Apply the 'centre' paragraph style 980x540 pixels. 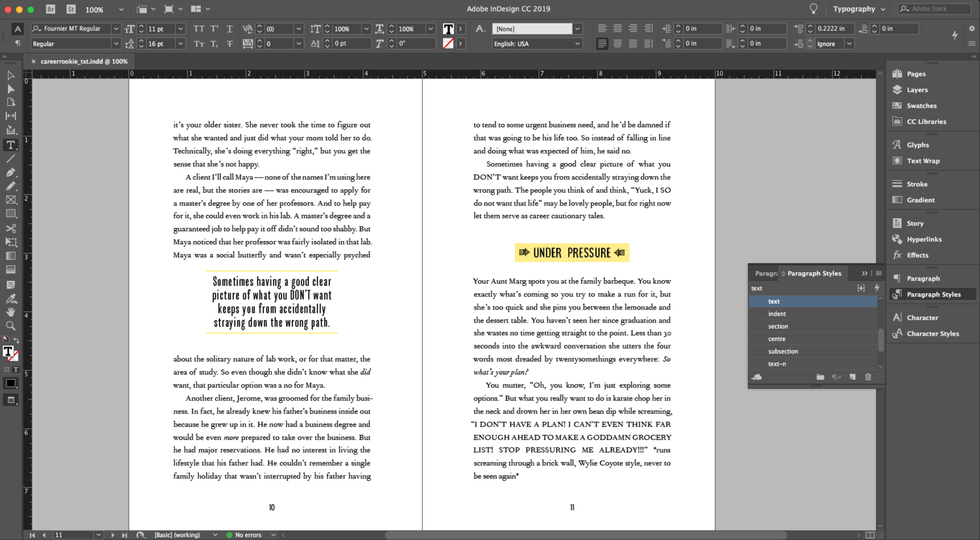777,339
